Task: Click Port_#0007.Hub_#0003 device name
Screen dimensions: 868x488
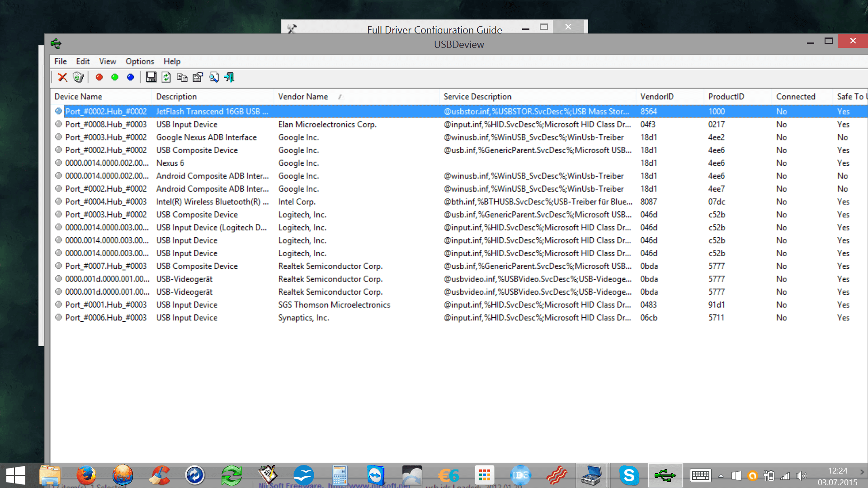Action: 106,266
